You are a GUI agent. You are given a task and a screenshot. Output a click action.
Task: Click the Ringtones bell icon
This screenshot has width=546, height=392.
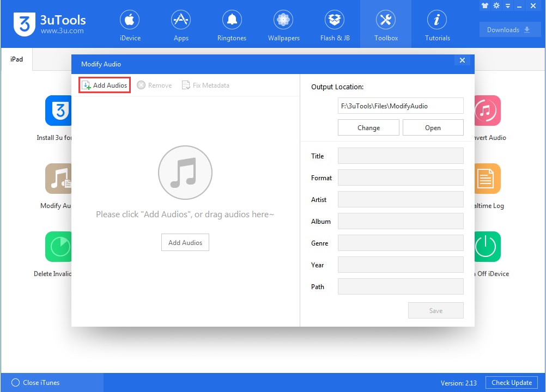click(x=232, y=22)
